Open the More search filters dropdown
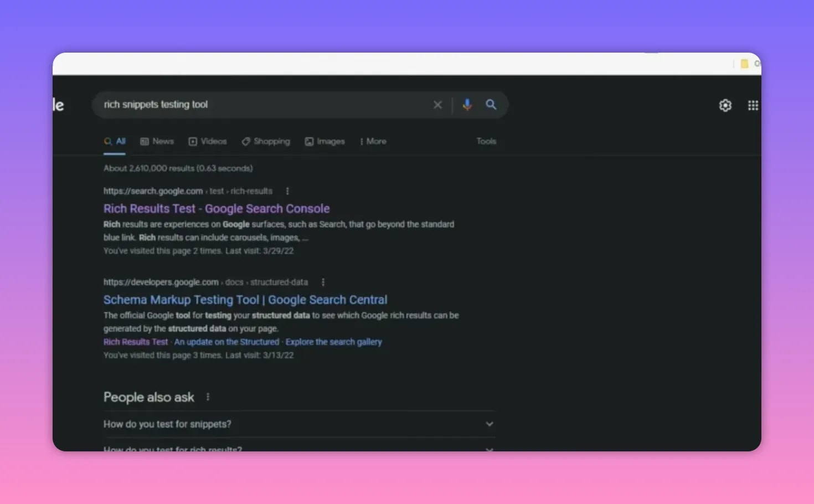This screenshot has height=504, width=814. [373, 142]
